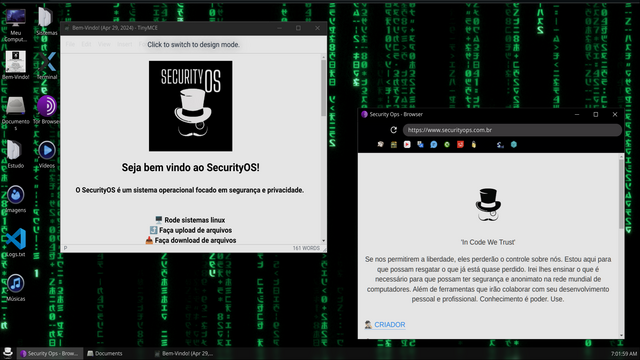Click the treasure chest bookmark icon

pos(393,144)
